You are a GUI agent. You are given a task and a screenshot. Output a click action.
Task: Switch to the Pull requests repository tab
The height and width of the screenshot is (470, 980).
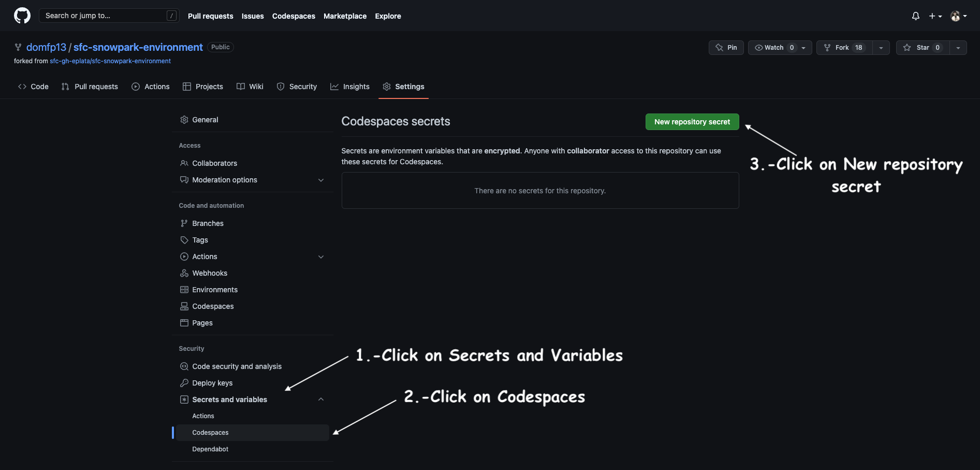[x=90, y=87]
